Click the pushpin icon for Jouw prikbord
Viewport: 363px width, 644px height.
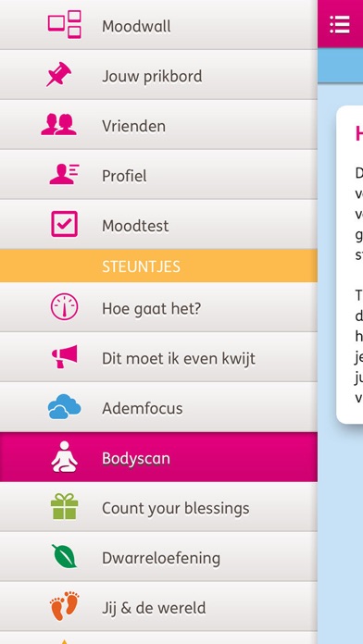coord(58,74)
